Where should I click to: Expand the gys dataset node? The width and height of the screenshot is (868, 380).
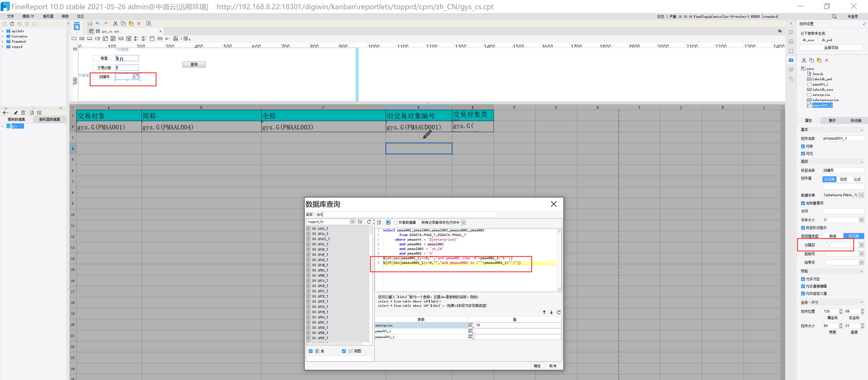click(x=3, y=126)
